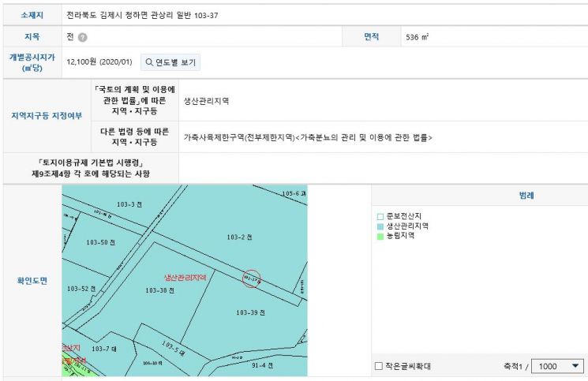
Task: Click 준보전산지 legend swatch
Action: [x=380, y=217]
